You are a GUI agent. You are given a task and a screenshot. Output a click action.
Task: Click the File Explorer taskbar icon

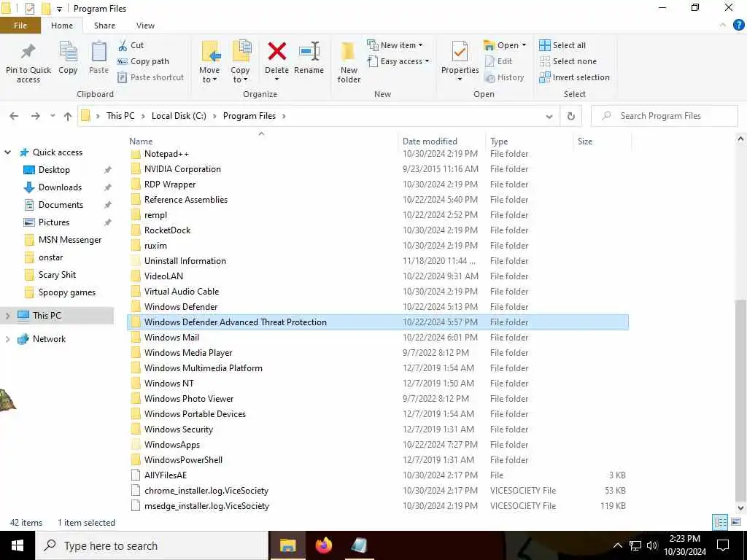[x=287, y=545]
